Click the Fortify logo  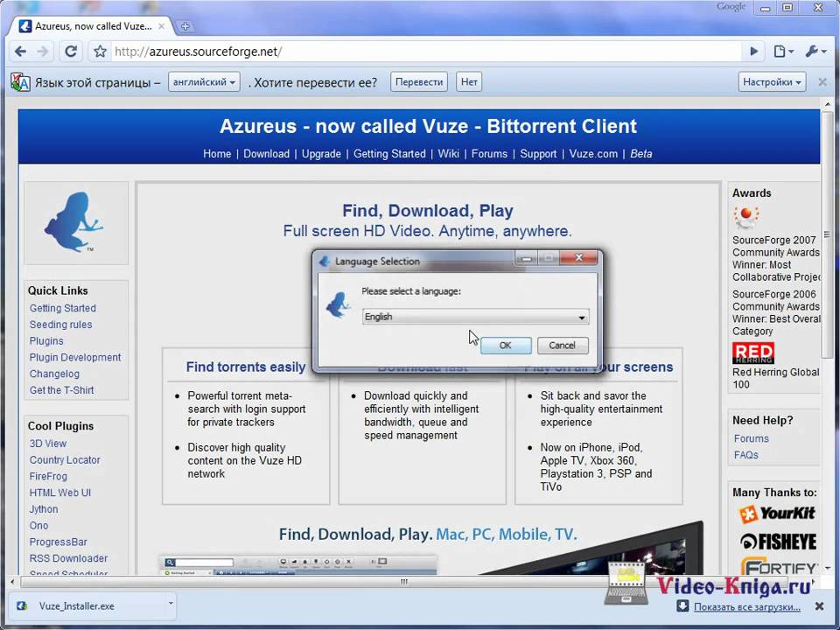coord(778,566)
